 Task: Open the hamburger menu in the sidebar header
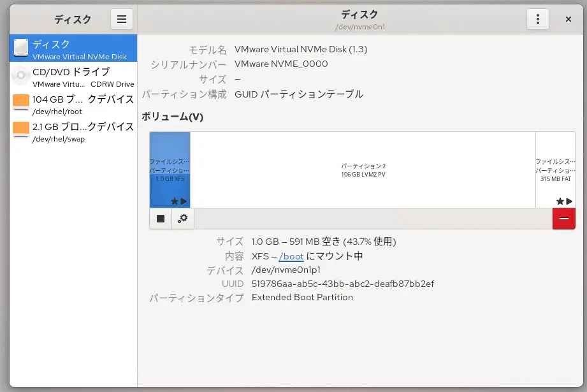(x=122, y=19)
